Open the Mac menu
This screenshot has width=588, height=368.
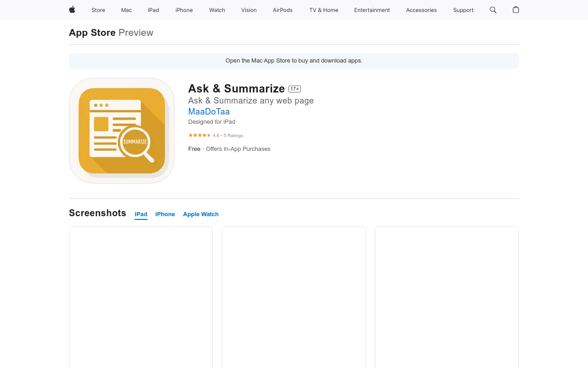[x=126, y=10]
